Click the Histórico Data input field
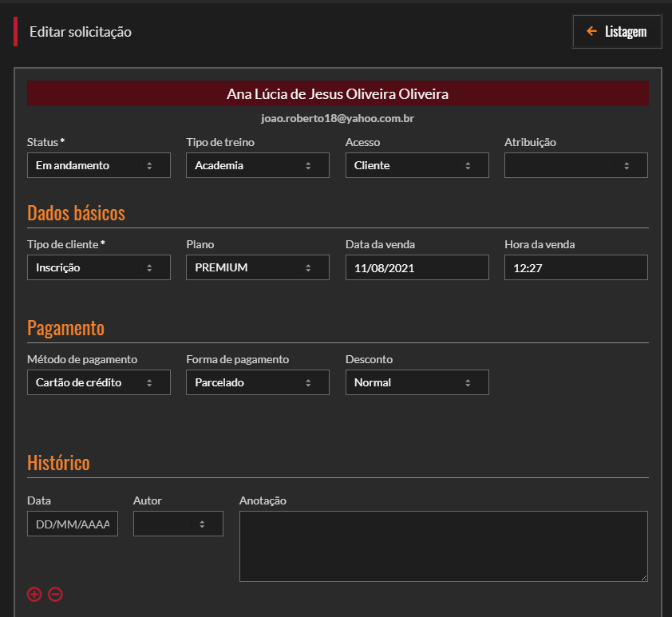 point(72,524)
